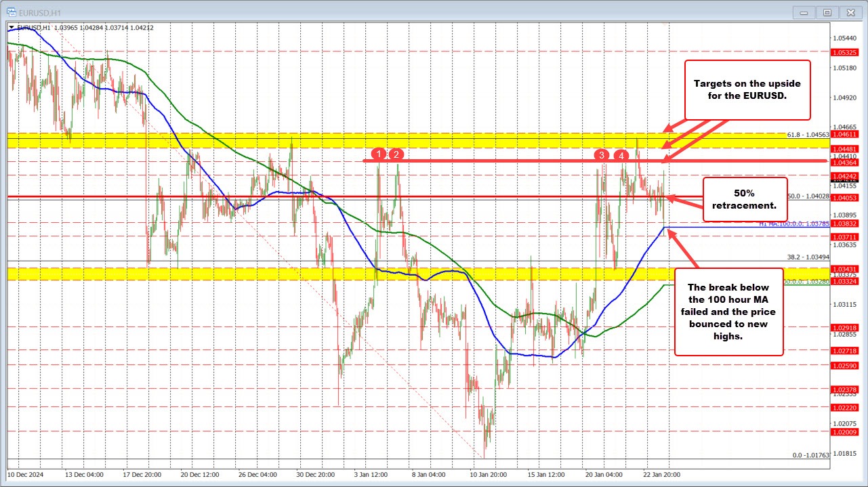The height and width of the screenshot is (487, 868).
Task: Click the EURUSD chart icon in the title bar
Action: [10, 12]
